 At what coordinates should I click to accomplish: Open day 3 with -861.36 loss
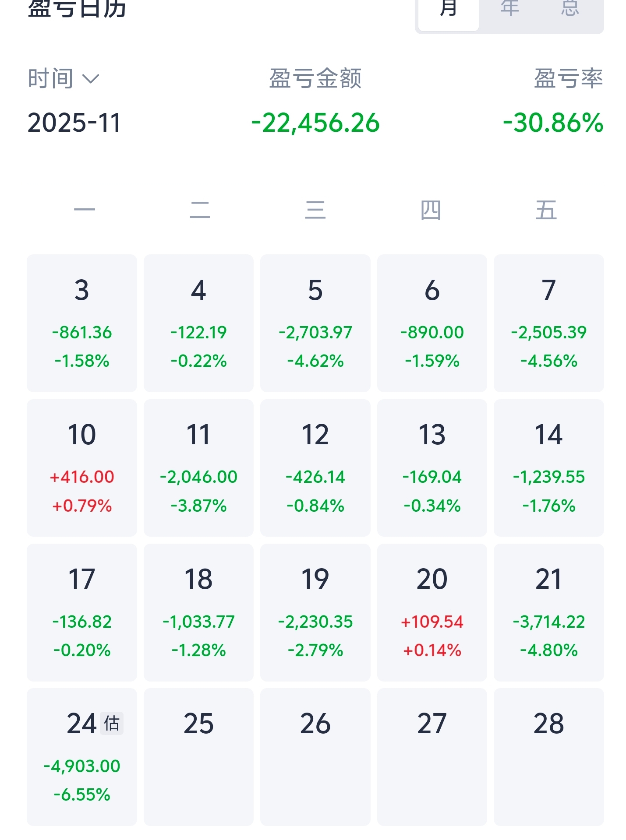82,323
